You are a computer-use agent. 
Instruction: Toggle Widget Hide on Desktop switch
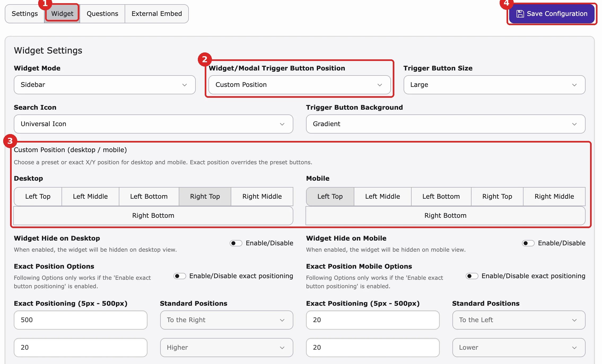[236, 243]
